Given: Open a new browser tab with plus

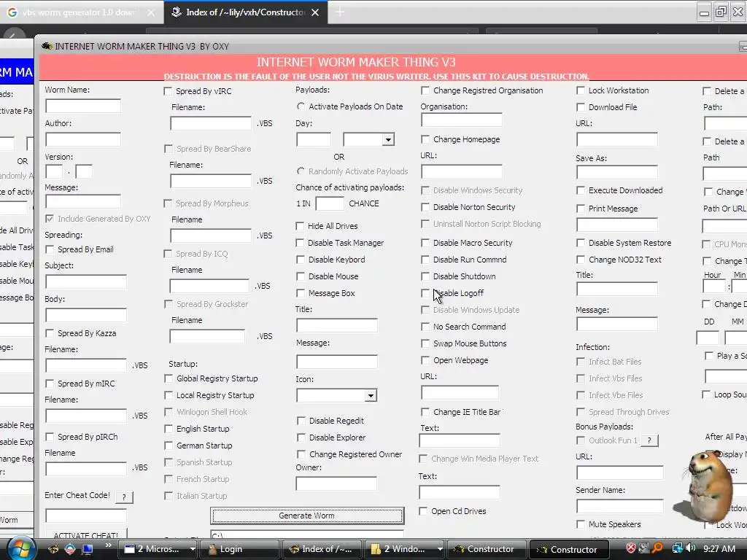Looking at the screenshot, I should [340, 12].
